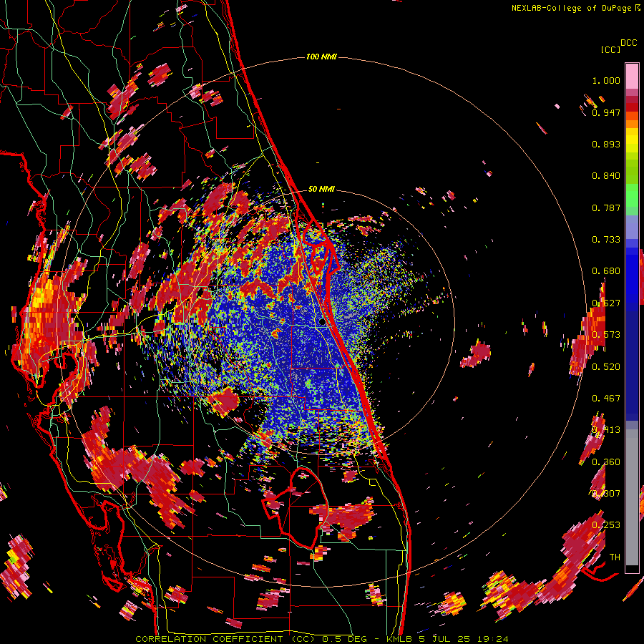
Task: Click the KMLB station identifier in the caption
Action: coord(399,639)
